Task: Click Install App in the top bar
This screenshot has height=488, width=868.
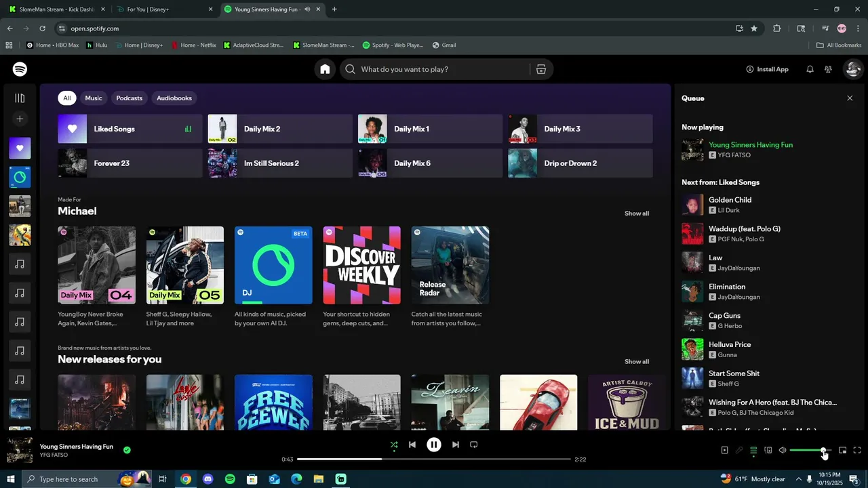Action: (x=767, y=69)
